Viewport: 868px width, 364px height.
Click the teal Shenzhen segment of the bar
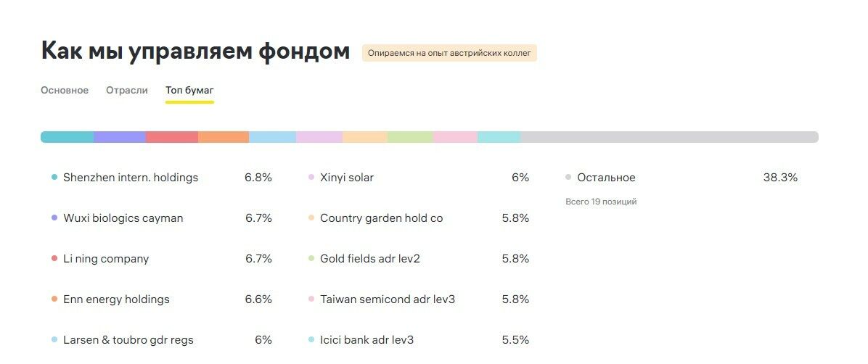pos(67,137)
